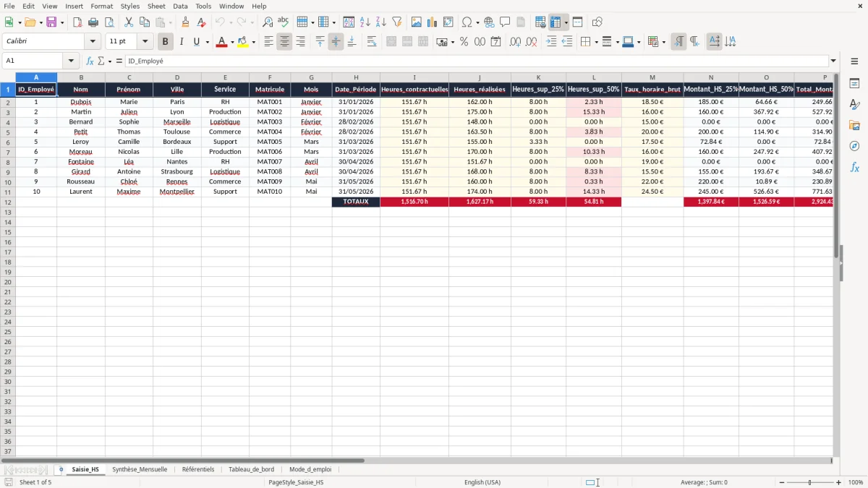This screenshot has width=868, height=488.
Task: Open the Borders dropdown arrow
Action: click(595, 42)
